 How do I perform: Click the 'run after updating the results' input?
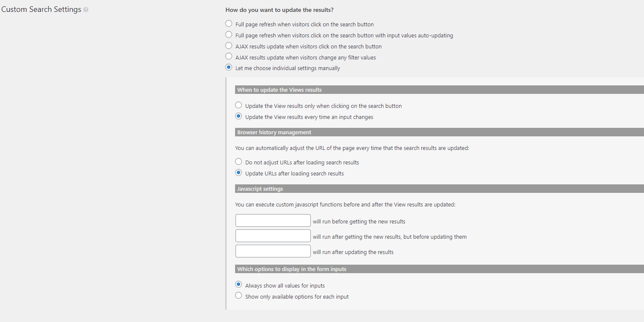[x=273, y=251]
